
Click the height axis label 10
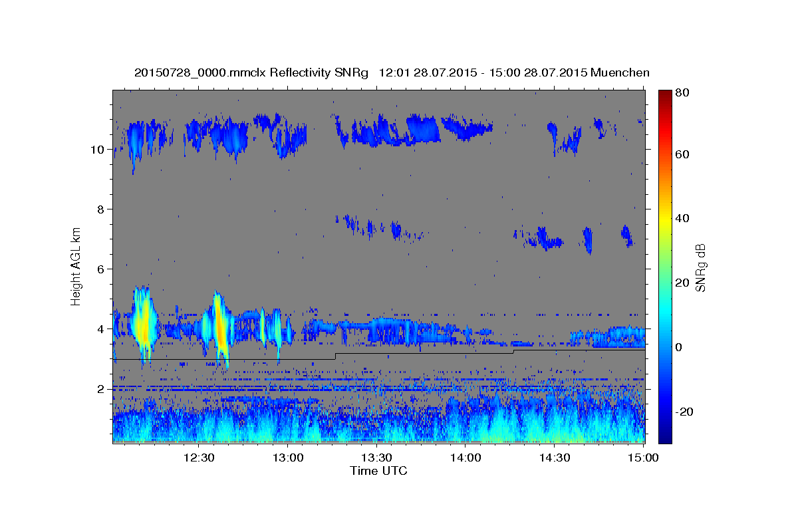pos(96,150)
